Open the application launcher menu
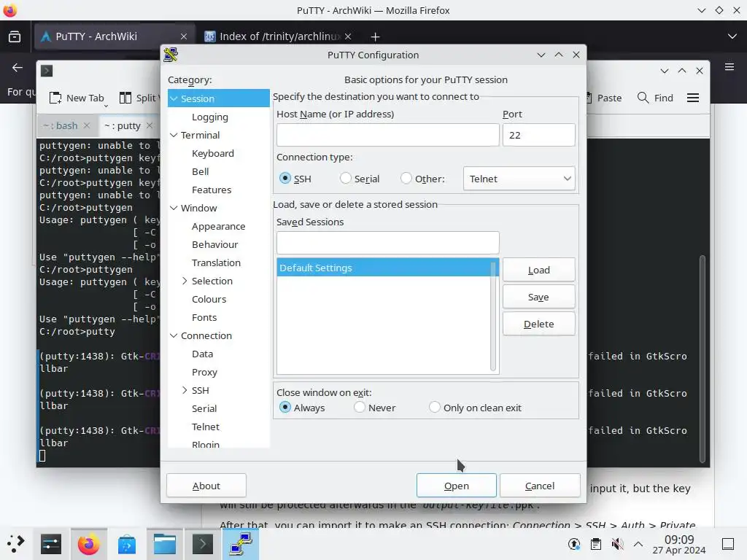This screenshot has height=560, width=747. (15, 544)
